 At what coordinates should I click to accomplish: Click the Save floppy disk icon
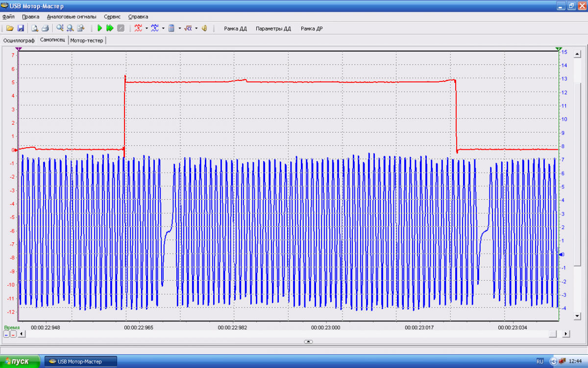pyautogui.click(x=21, y=28)
